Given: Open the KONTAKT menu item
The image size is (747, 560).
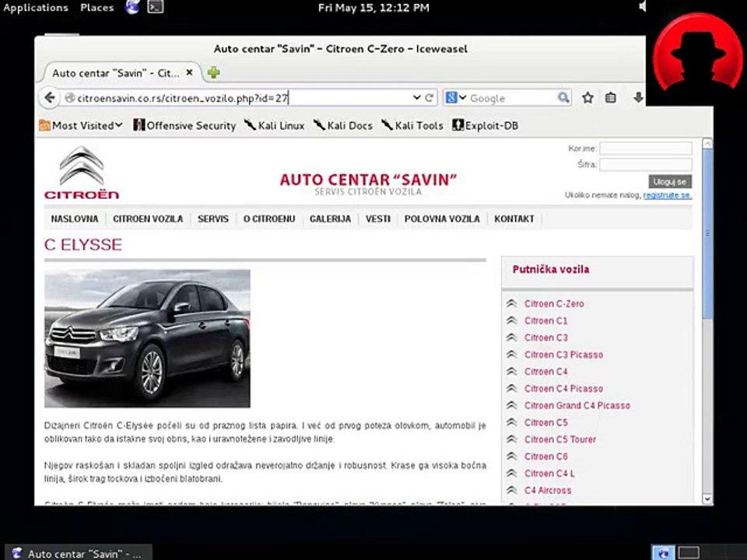Looking at the screenshot, I should coord(514,219).
